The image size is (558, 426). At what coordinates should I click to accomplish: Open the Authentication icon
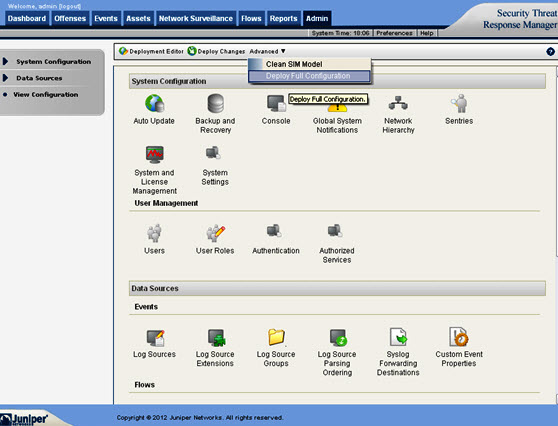274,231
